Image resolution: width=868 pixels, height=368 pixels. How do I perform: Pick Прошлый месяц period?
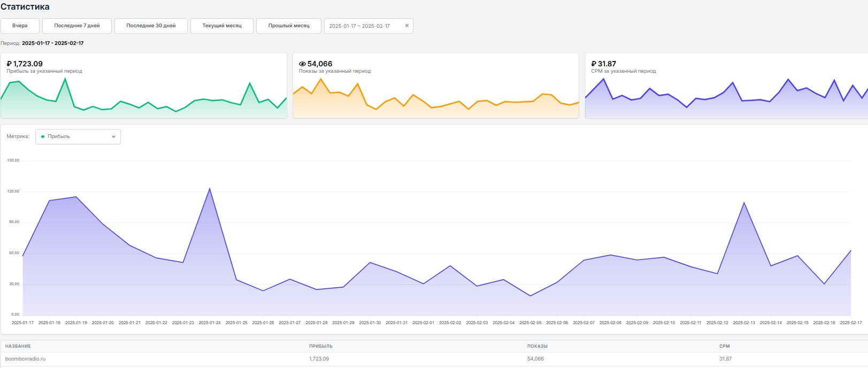pyautogui.click(x=289, y=26)
